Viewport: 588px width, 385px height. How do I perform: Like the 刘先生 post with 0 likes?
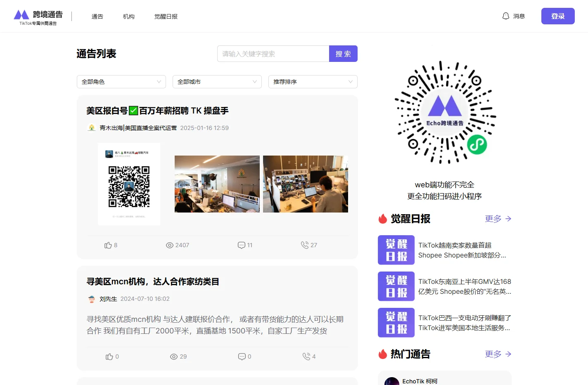(x=109, y=357)
